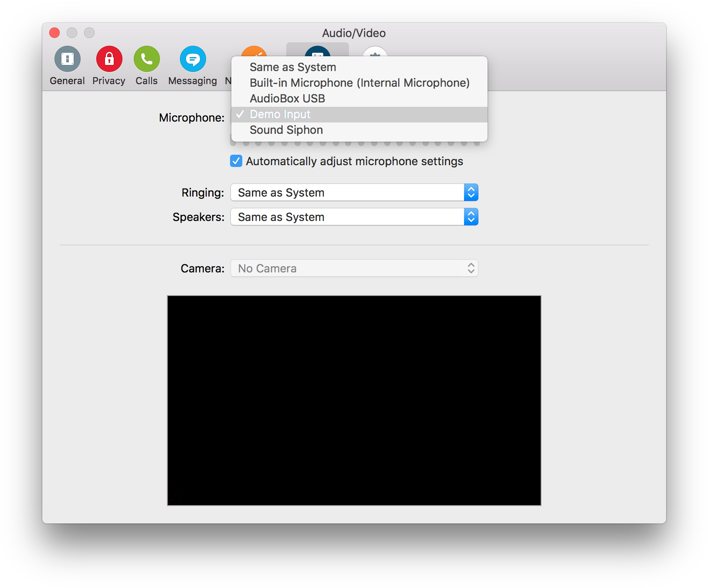
Task: Click the orange Notifications icon in toolbar
Action: coord(254,51)
